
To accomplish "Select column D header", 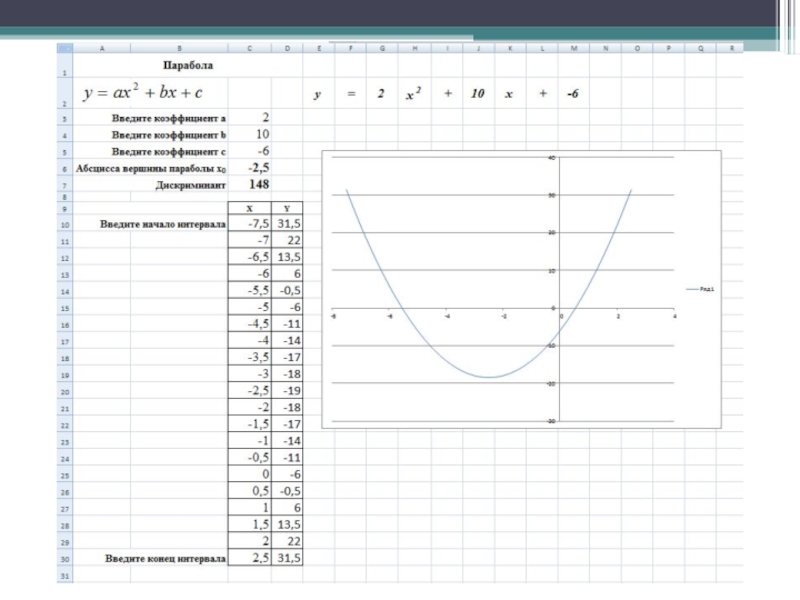I will point(287,48).
